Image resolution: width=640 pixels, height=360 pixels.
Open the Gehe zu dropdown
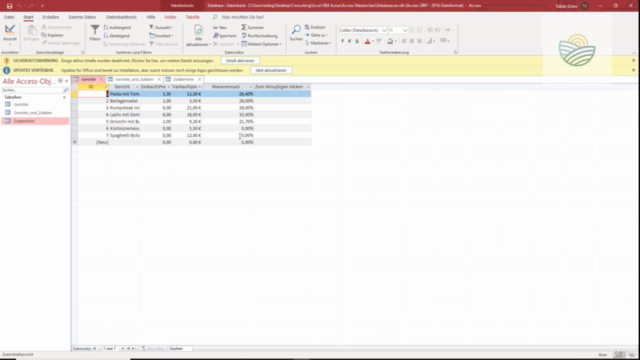[x=316, y=35]
